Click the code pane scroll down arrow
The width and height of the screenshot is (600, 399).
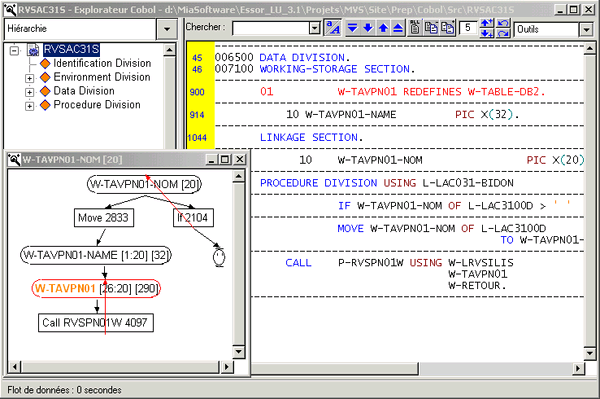[x=590, y=353]
